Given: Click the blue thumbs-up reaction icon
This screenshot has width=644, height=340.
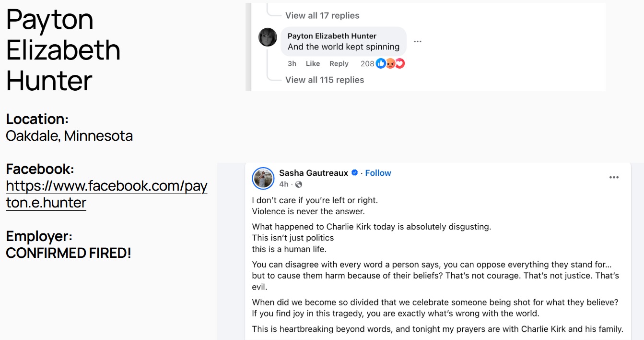Looking at the screenshot, I should 381,63.
